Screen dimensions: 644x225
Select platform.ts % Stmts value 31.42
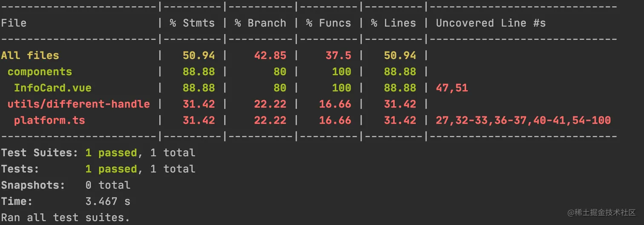pos(199,120)
